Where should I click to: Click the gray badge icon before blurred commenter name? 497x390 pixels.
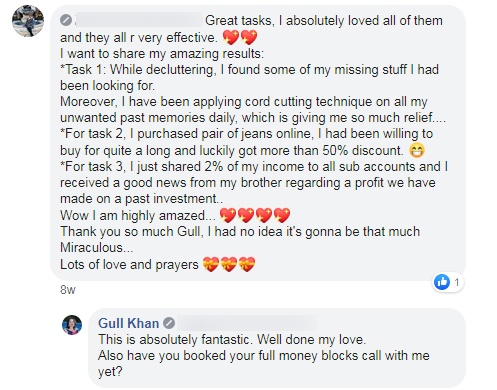(66, 20)
